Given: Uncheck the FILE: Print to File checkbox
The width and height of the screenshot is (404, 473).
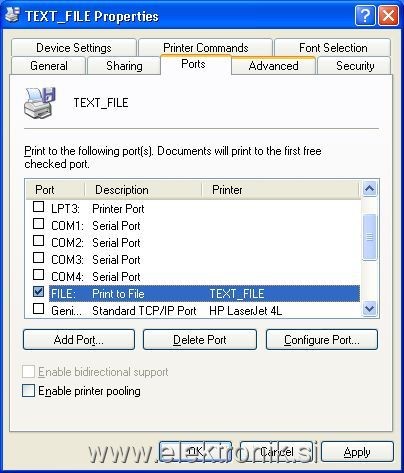Looking at the screenshot, I should click(39, 292).
